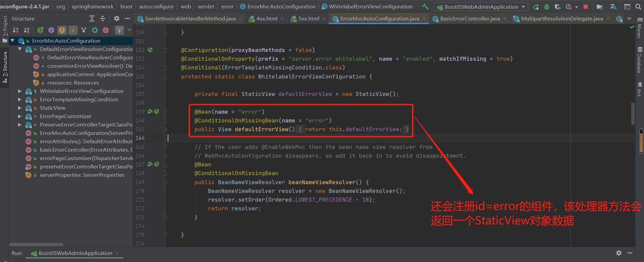
Task: Expand ErrorPageCustomizer tree node
Action: coord(20,116)
